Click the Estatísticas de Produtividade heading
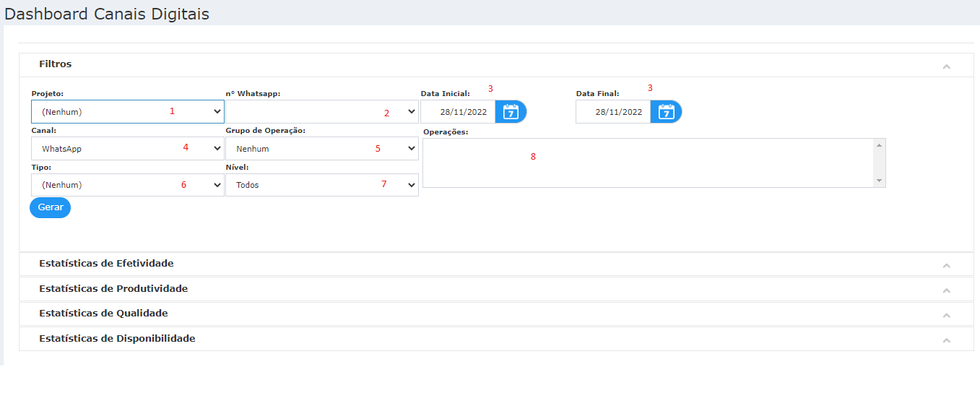980x393 pixels. tap(113, 289)
